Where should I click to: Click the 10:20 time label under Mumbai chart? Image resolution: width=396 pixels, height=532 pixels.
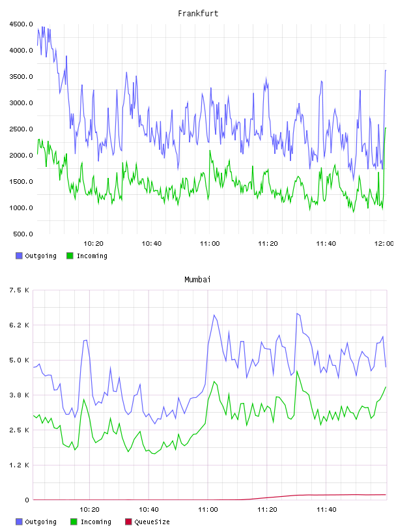click(89, 509)
